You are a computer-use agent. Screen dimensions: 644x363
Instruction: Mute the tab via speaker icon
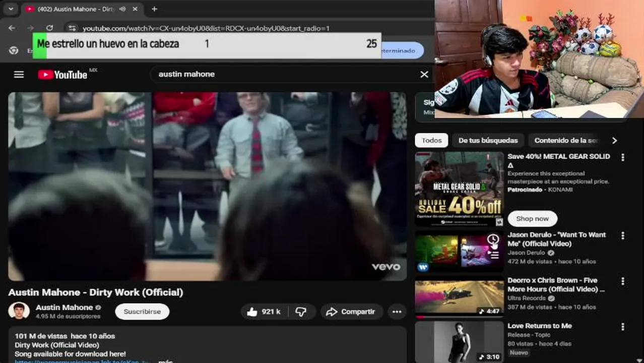click(x=121, y=9)
